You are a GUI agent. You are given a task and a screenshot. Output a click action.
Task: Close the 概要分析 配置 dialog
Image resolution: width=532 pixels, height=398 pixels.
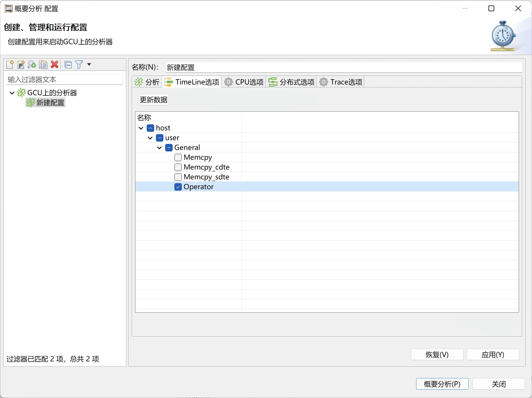[518, 9]
